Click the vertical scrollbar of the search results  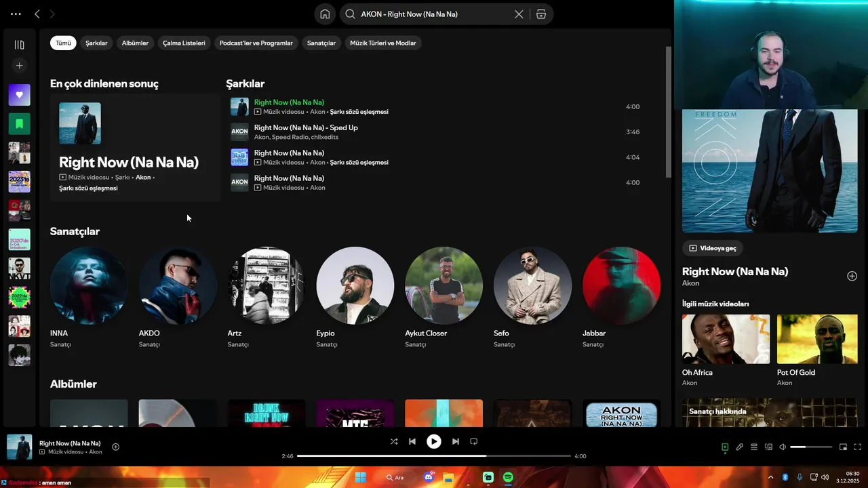coord(669,112)
